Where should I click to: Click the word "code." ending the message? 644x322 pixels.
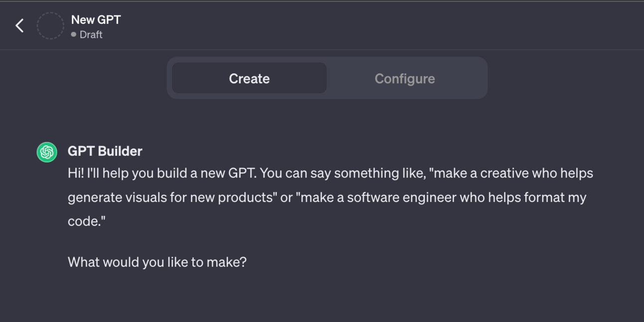click(86, 221)
